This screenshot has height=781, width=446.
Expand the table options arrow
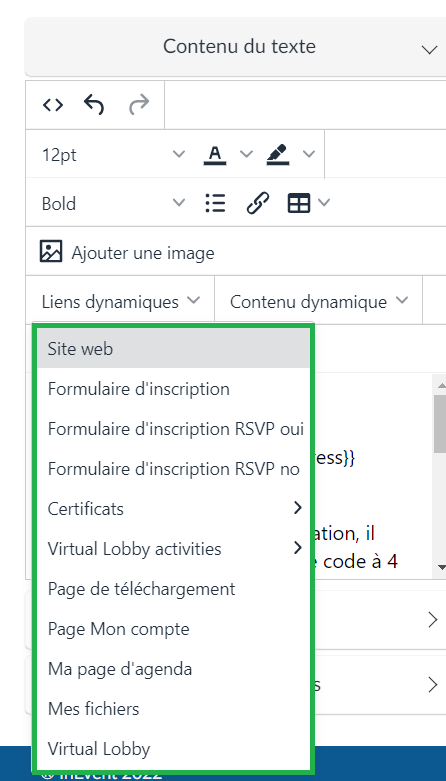(x=324, y=203)
